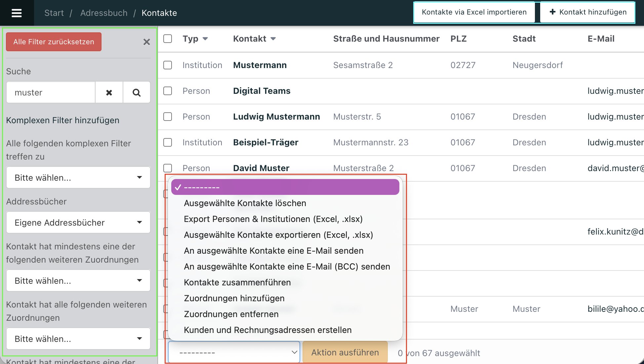Reset all filters with red button

54,42
